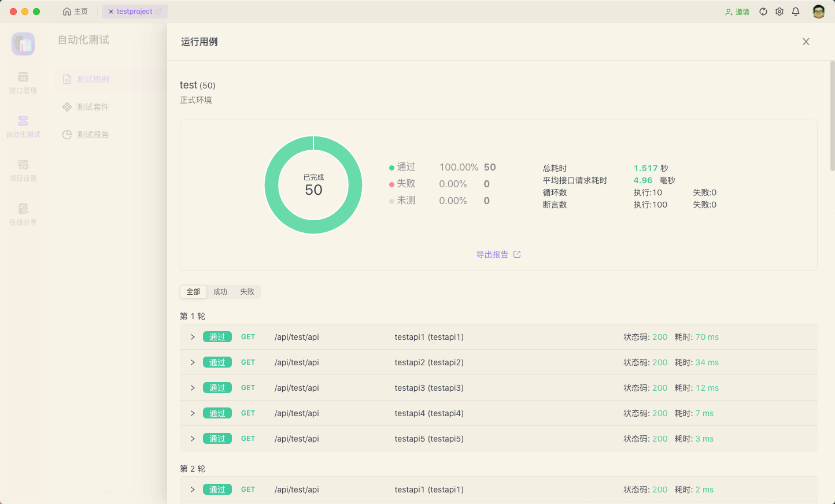Open settings via the gear icon
Screen dimensions: 835x504
point(779,12)
